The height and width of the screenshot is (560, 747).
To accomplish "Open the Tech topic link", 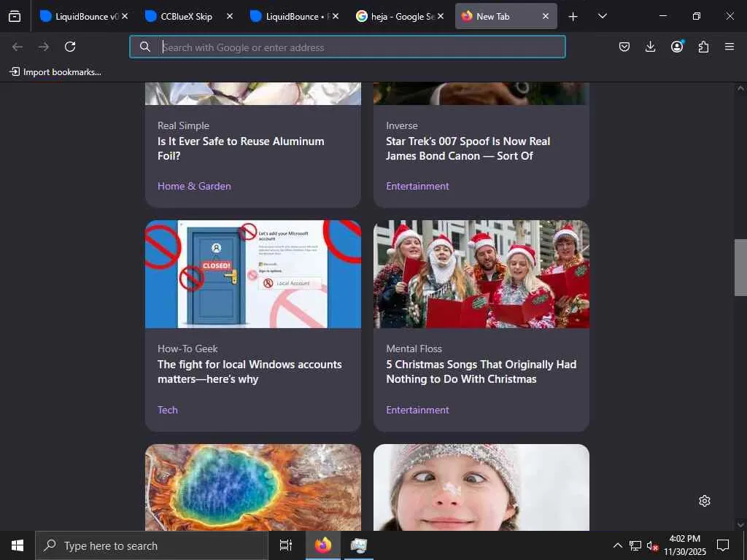I will pos(168,410).
